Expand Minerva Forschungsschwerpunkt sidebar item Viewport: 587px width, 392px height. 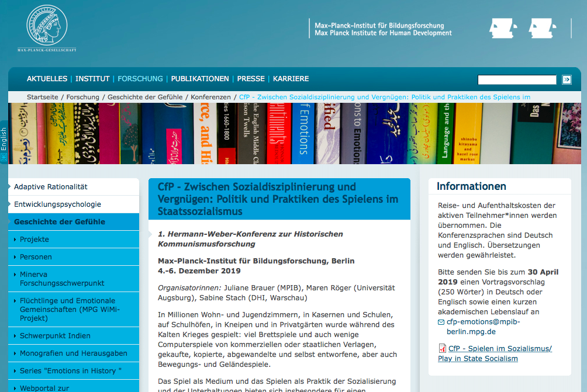pos(74,279)
